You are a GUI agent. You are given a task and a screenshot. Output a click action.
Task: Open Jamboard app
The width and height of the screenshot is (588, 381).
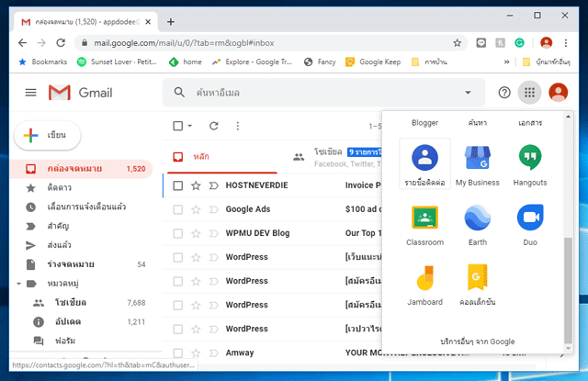[x=424, y=284]
